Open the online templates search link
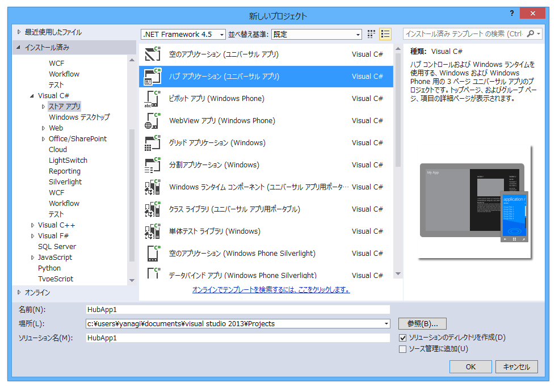559x392 pixels. (x=270, y=288)
